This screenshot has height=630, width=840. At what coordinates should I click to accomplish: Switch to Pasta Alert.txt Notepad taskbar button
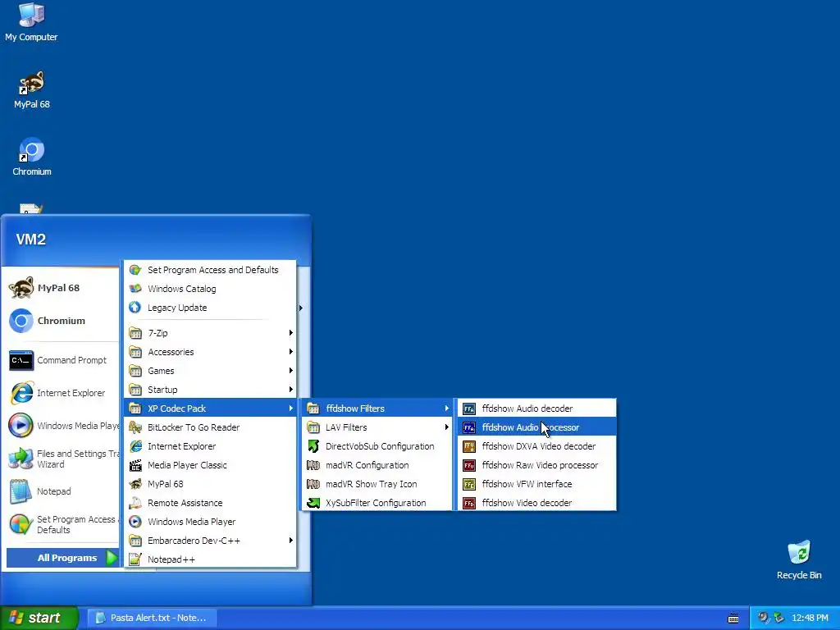pyautogui.click(x=152, y=618)
